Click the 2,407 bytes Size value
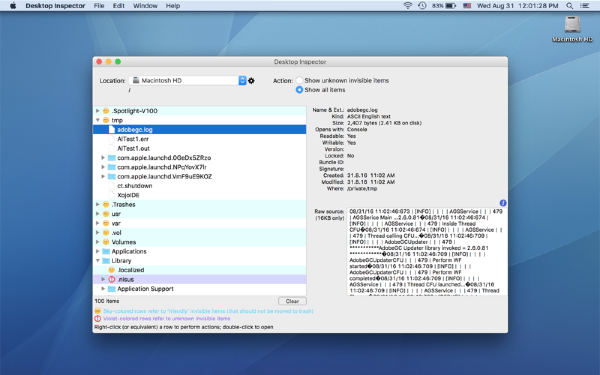Viewport: 600px width, 375px height. tap(384, 123)
